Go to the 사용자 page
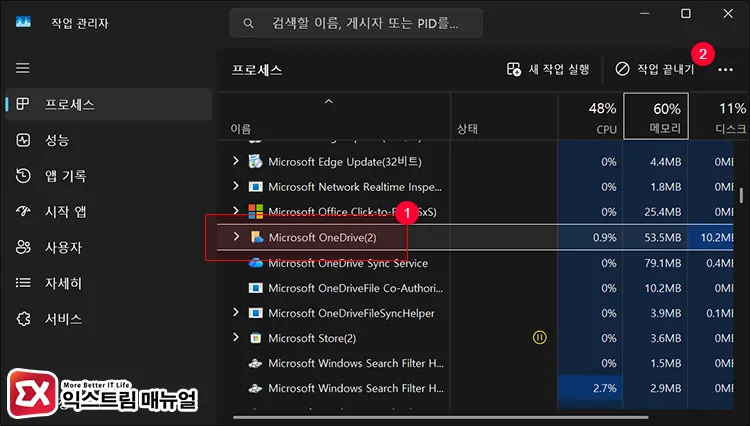Viewport: 750px width, 426px height. coord(109,247)
